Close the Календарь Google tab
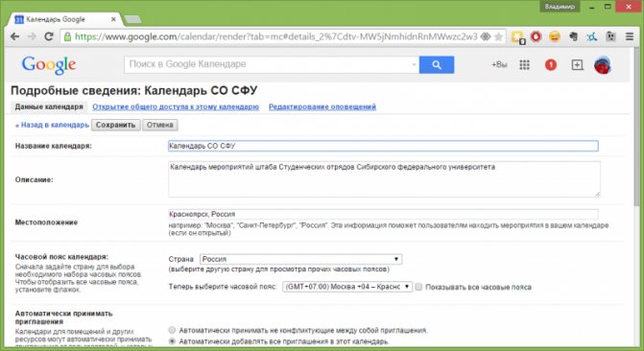This screenshot has height=351, width=644. click(114, 19)
